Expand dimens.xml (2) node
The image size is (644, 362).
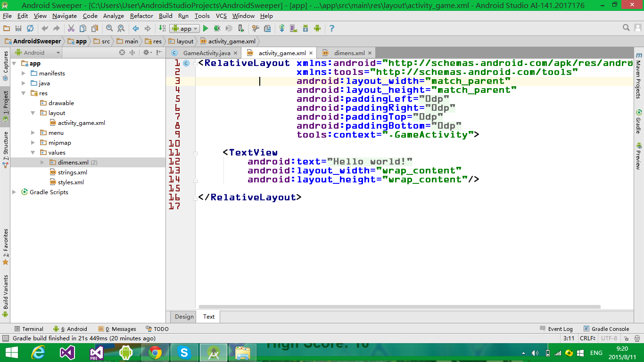coord(42,162)
